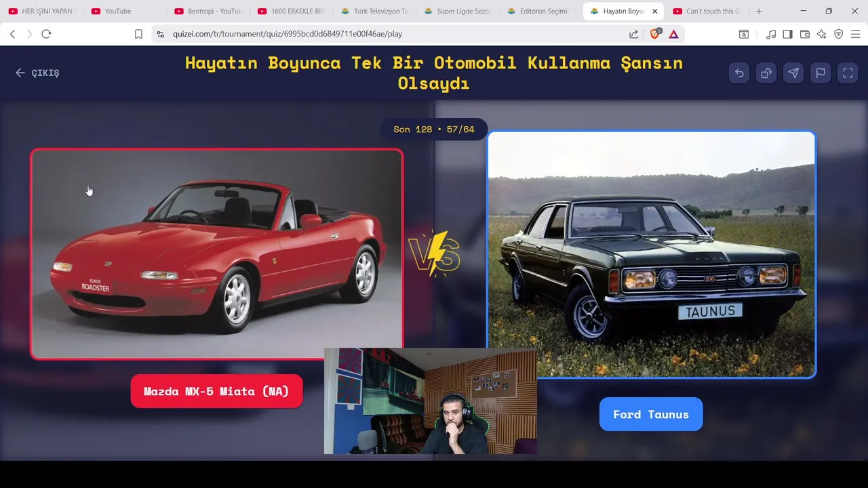Reload the page
The height and width of the screenshot is (488, 868).
point(46,34)
